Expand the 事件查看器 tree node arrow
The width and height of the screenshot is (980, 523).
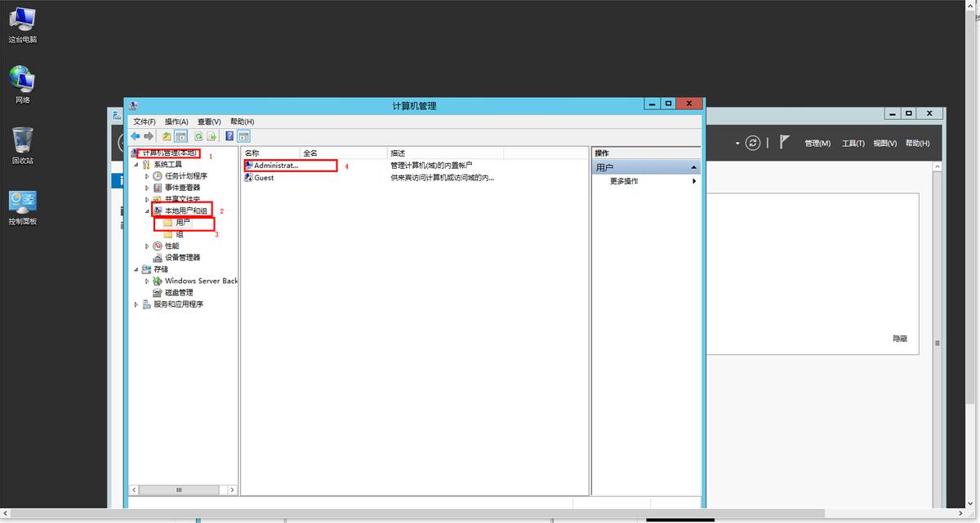[147, 188]
